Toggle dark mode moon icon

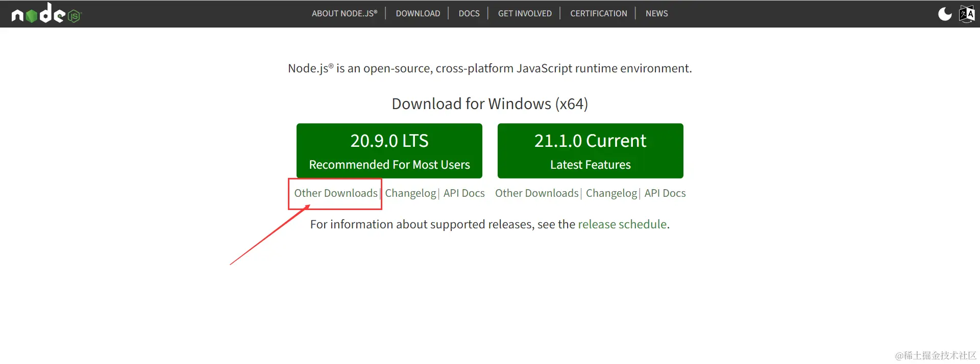945,14
